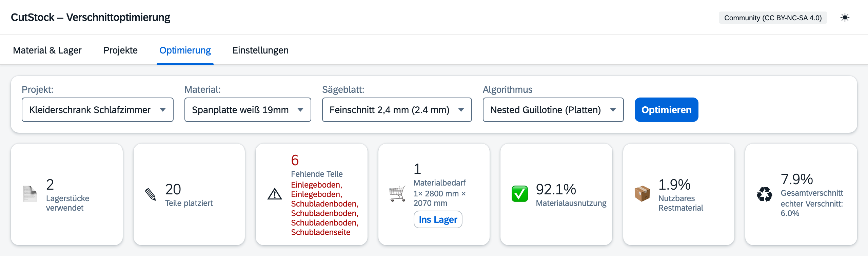This screenshot has height=256, width=868.
Task: Open the Projekt dropdown
Action: [x=98, y=110]
